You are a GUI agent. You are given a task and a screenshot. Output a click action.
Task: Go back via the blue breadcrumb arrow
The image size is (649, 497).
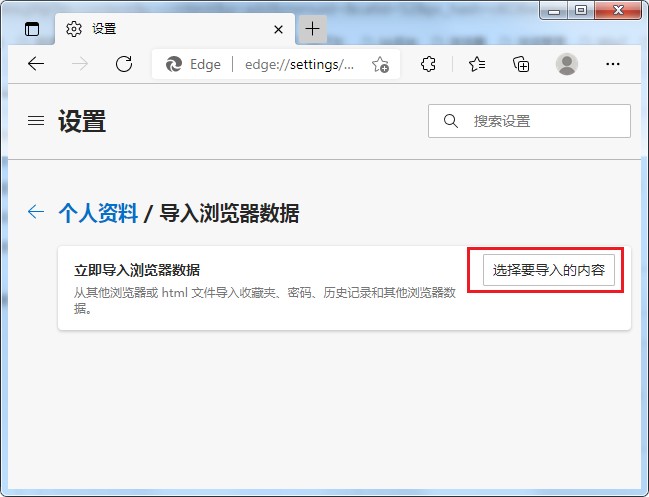[x=36, y=211]
